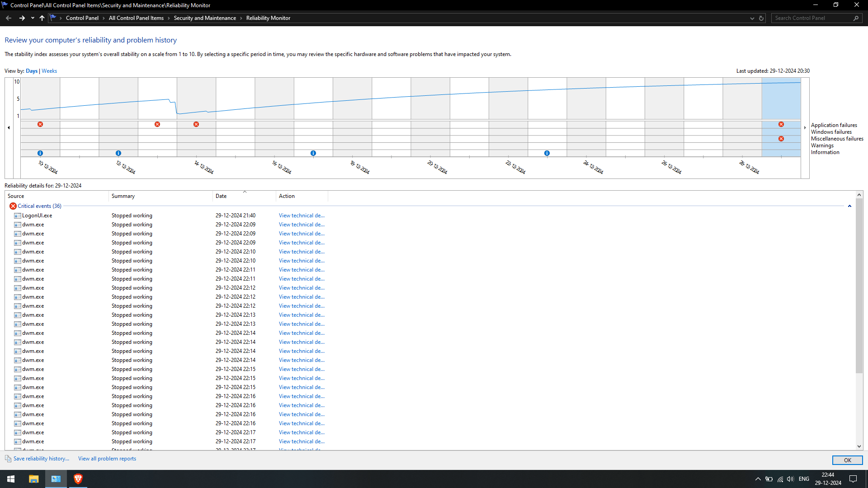Open View all problem reports
The width and height of the screenshot is (868, 488).
pyautogui.click(x=107, y=459)
